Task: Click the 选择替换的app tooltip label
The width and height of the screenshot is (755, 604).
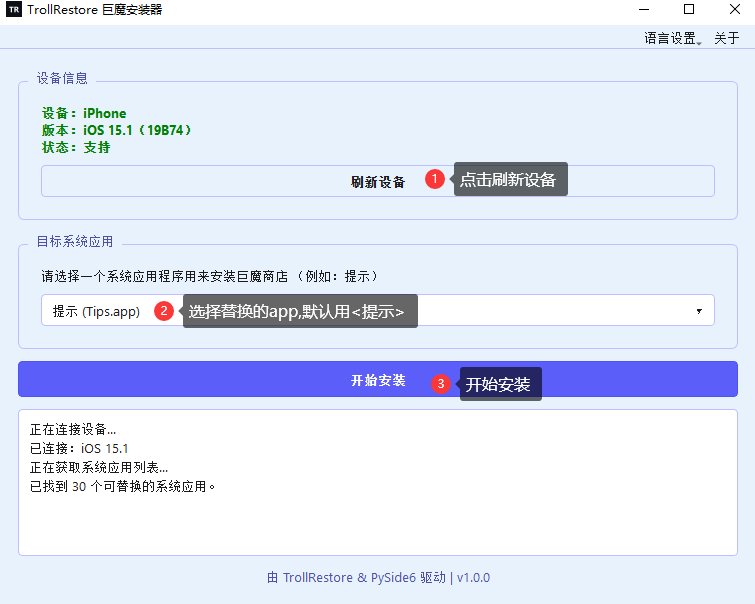Action: tap(299, 311)
